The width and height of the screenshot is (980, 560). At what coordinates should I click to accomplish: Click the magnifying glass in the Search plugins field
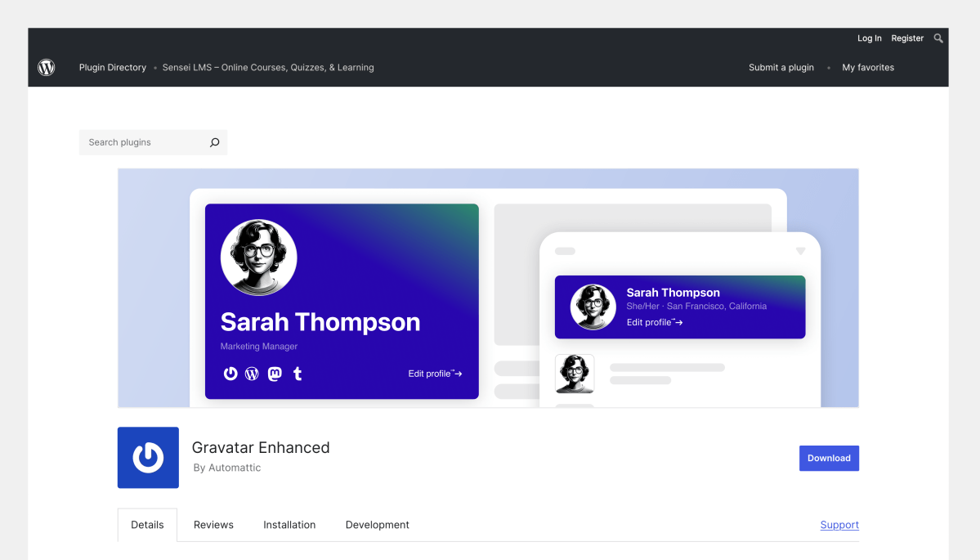tap(214, 142)
